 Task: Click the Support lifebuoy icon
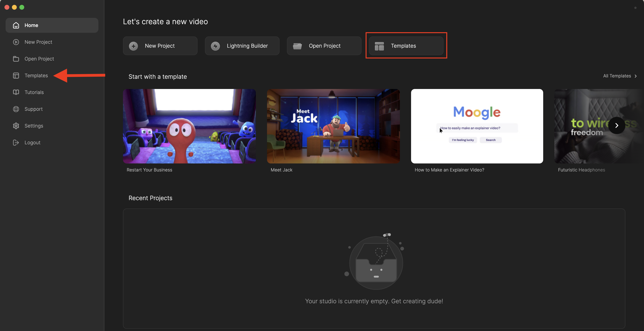click(x=16, y=109)
